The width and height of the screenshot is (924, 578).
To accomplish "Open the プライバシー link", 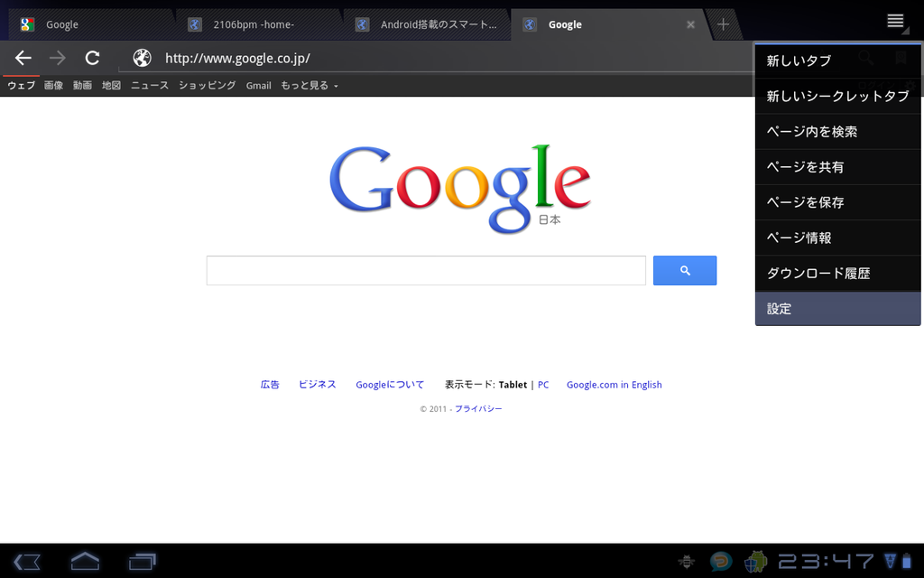I will point(478,409).
